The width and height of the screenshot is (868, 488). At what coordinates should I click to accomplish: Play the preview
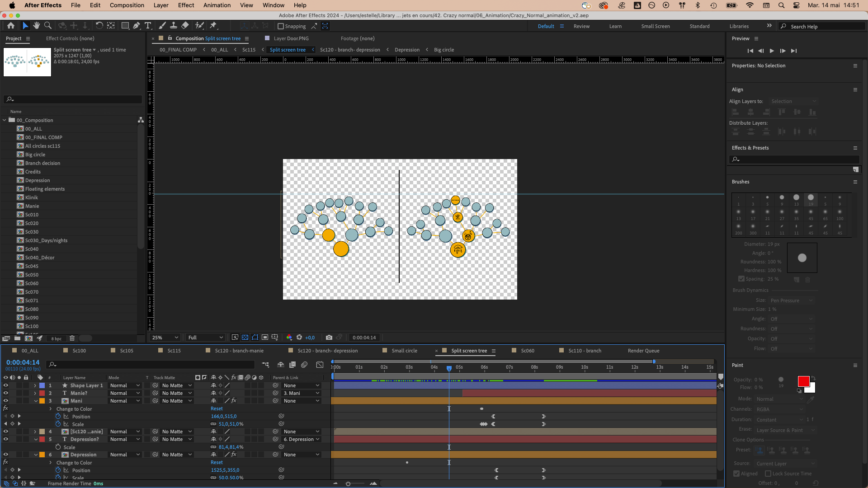click(x=772, y=51)
